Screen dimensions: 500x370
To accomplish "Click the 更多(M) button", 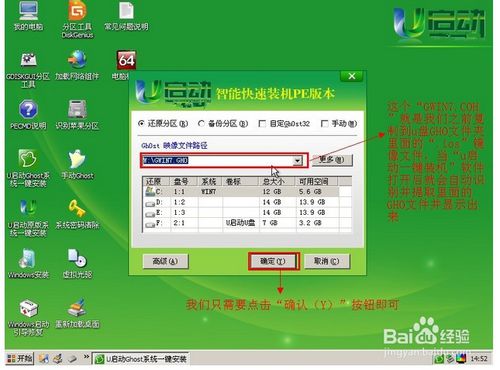I will click(331, 160).
